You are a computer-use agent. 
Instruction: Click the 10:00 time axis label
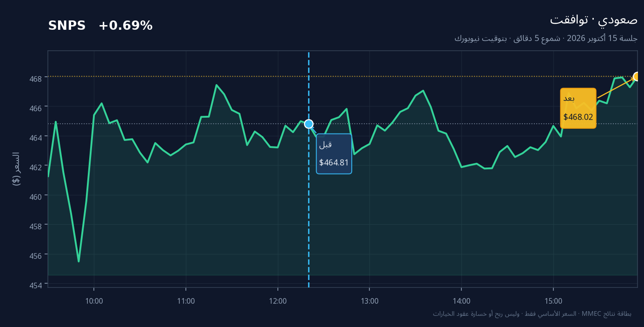point(94,301)
